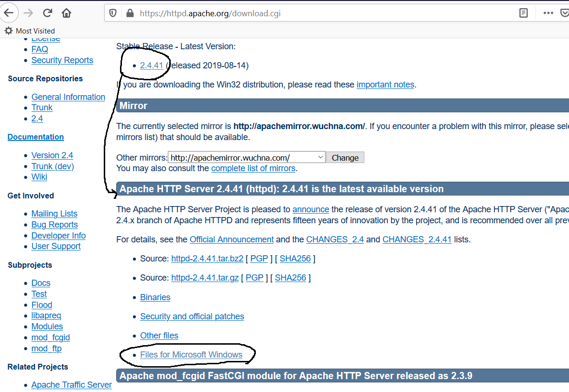Open Modules subproject link
This screenshot has width=569, height=392.
47,327
